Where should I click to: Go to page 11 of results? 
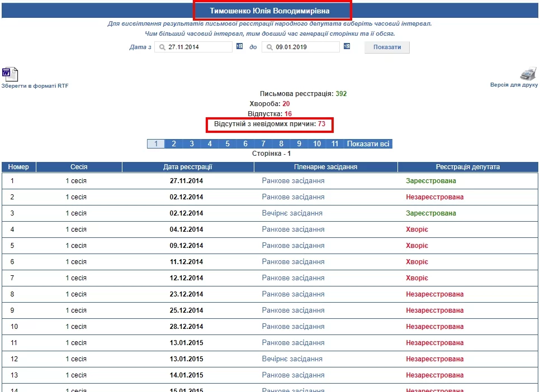335,144
